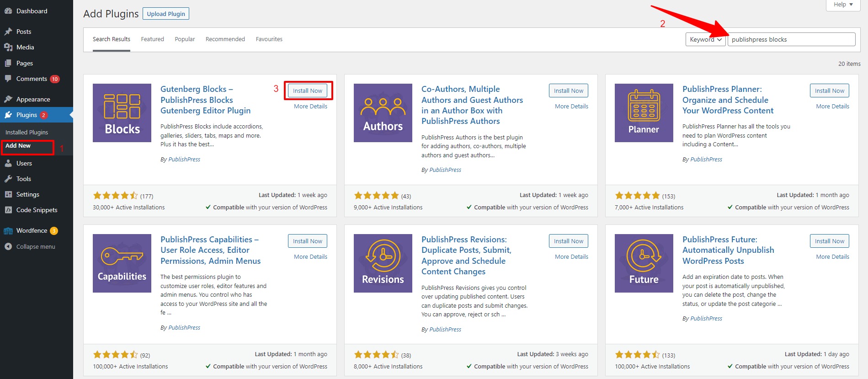This screenshot has width=868, height=379.
Task: Switch to Popular tab
Action: (185, 39)
